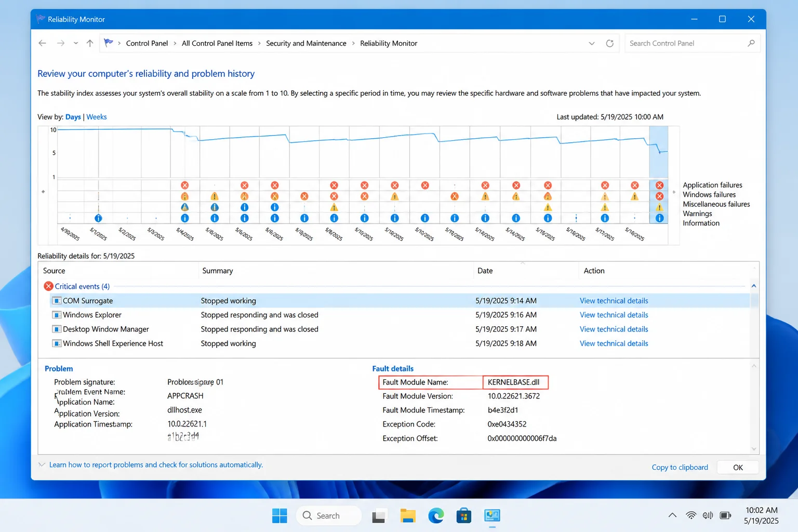Expand chevron after Control Panel breadcrumb
The image size is (798, 532).
(175, 43)
